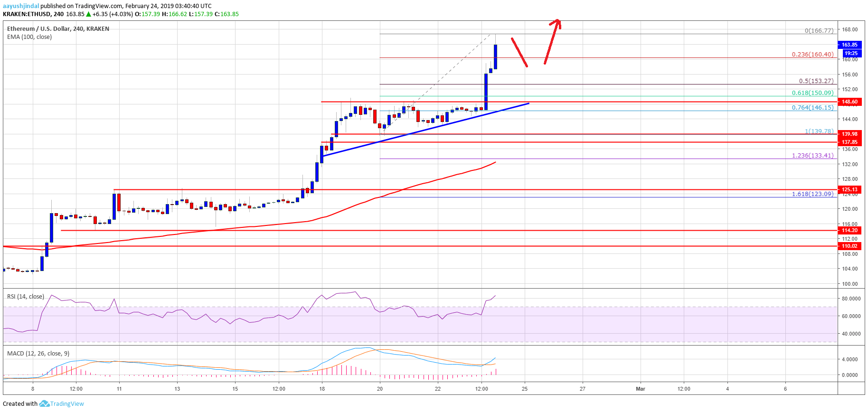
Task: Click red price label '148.60'
Action: tap(849, 102)
